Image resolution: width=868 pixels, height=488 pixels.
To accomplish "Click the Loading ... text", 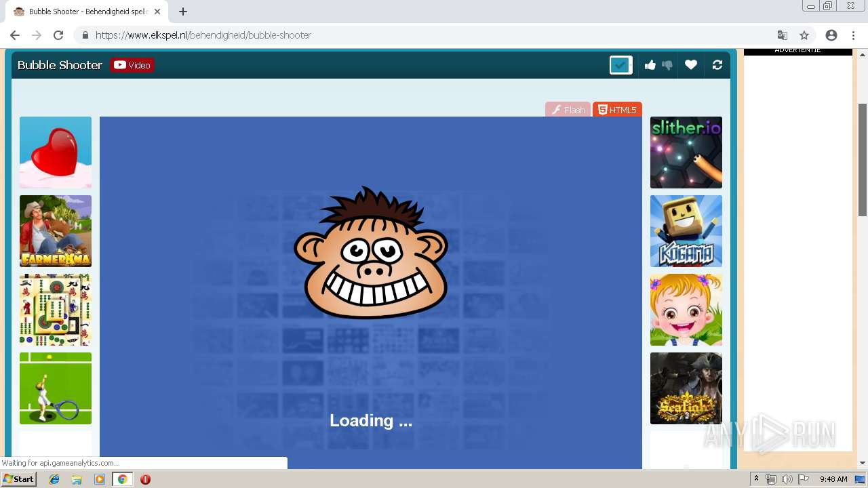I will click(371, 421).
